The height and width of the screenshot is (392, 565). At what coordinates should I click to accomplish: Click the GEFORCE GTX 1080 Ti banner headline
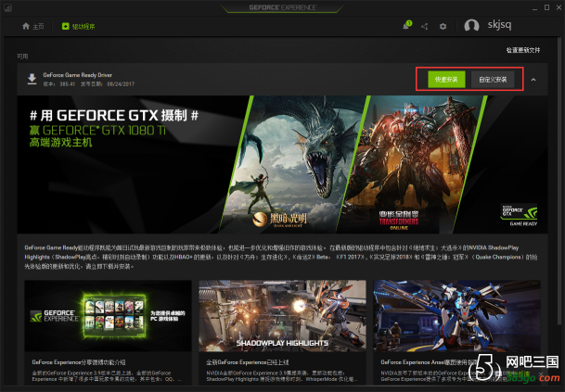(x=97, y=130)
